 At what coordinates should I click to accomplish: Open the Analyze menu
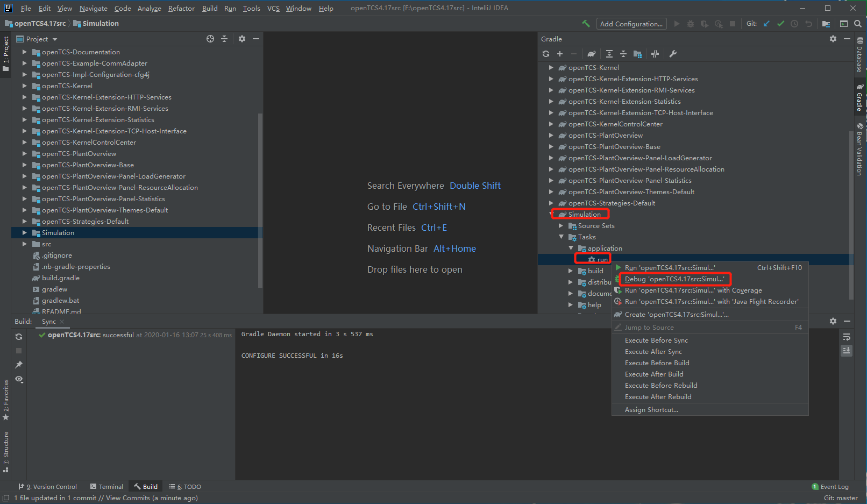coord(149,8)
